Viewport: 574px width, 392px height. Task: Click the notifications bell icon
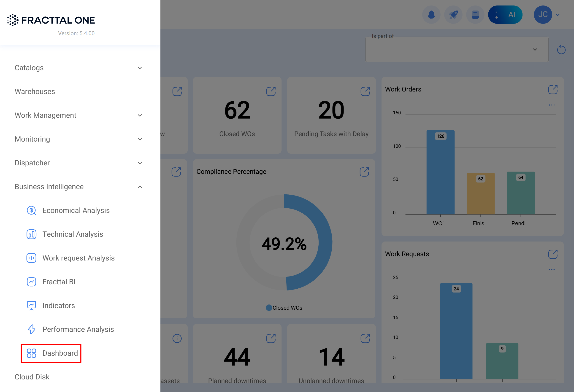(431, 15)
